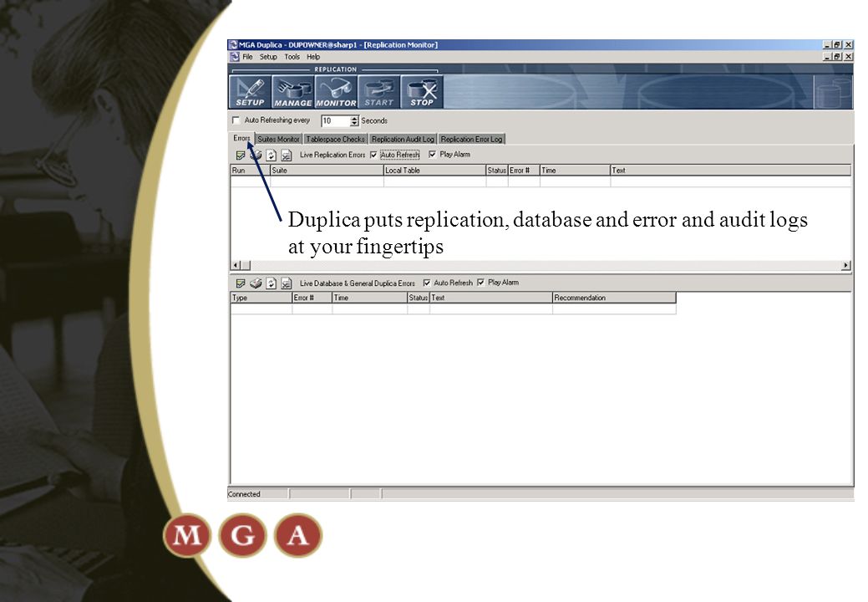Click the horizontal scrollbar right arrow
The height and width of the screenshot is (602, 868).
(x=845, y=266)
